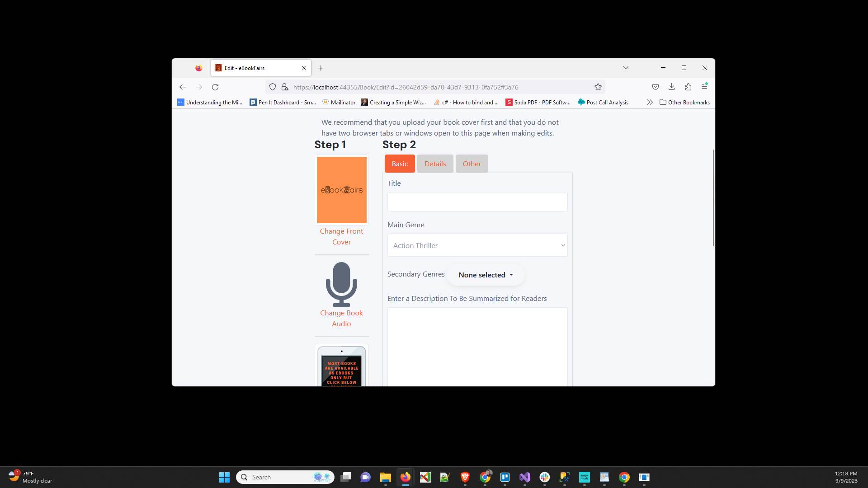Click the reload page icon

tap(215, 87)
